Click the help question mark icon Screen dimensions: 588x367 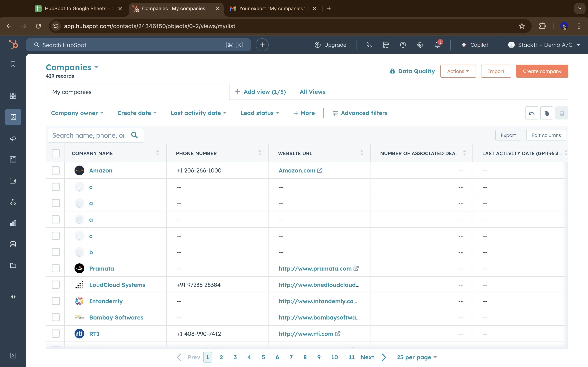[x=403, y=45]
